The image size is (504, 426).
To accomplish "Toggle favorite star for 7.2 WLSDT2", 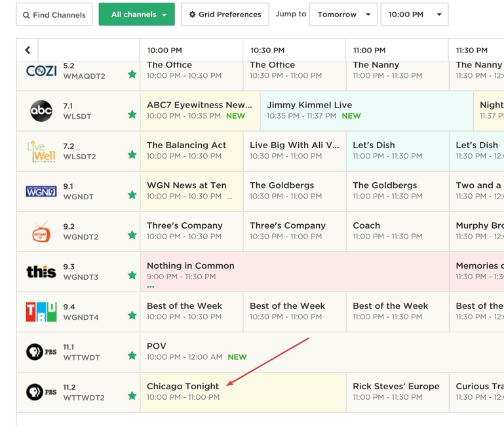I will pos(132,155).
